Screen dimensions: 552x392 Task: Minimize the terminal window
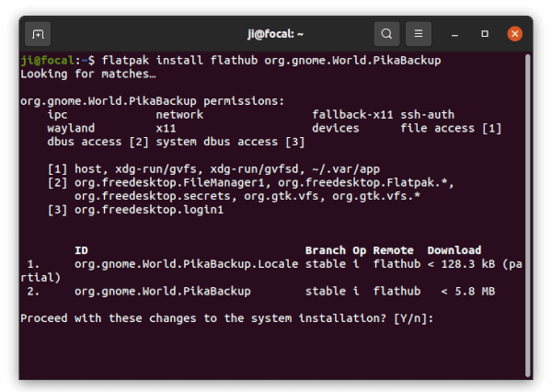tap(454, 34)
